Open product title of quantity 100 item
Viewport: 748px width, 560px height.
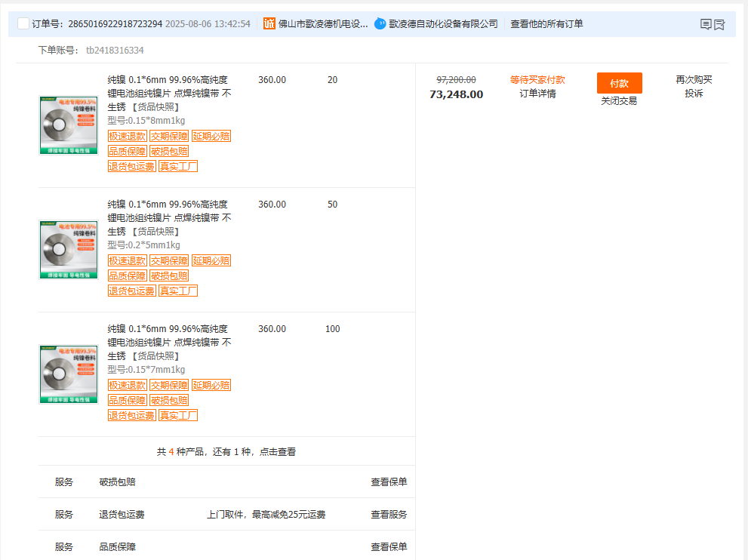[169, 343]
